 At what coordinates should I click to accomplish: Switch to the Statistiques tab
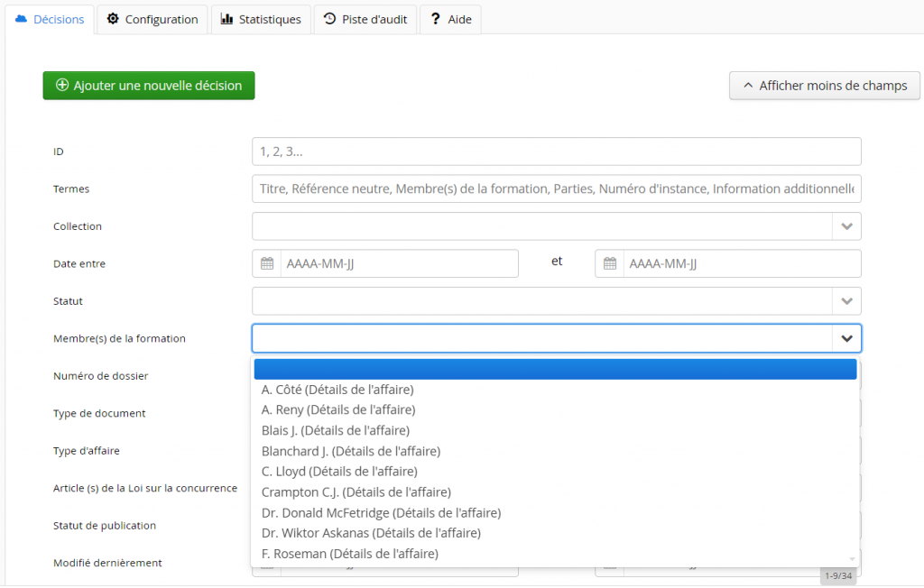[x=261, y=19]
